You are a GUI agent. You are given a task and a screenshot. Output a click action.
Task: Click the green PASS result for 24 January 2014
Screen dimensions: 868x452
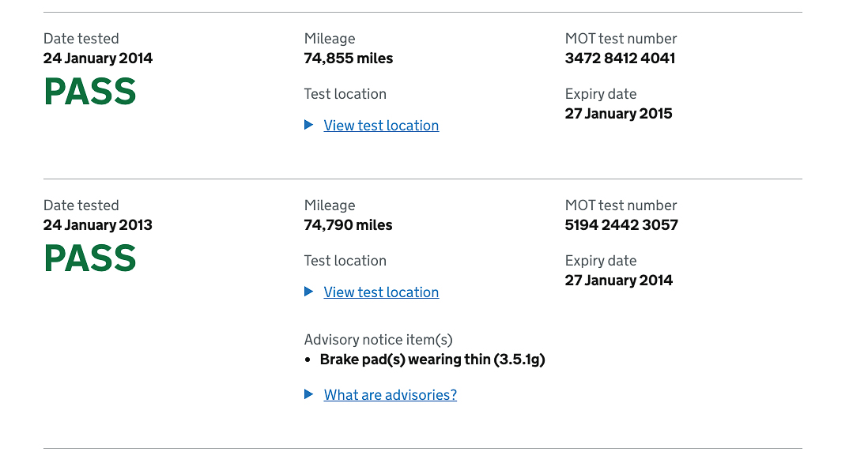tap(89, 92)
